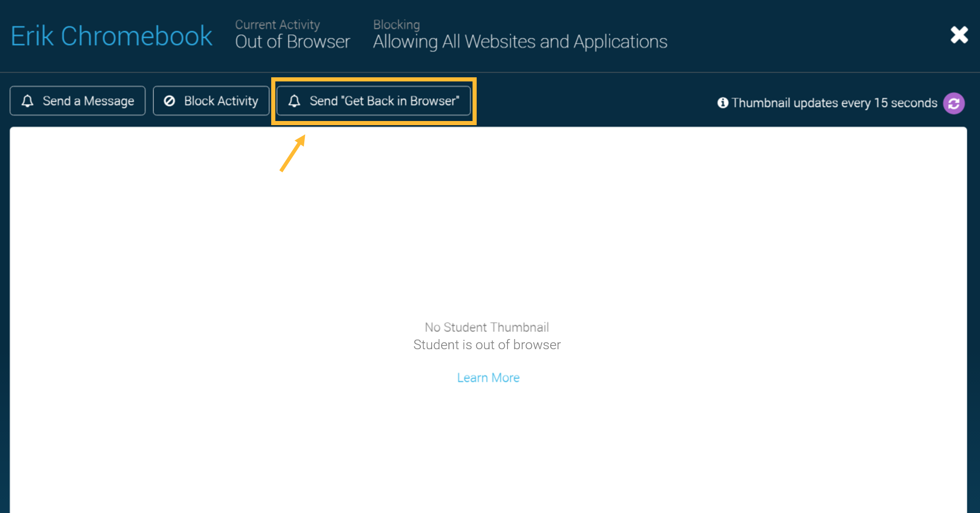Screen dimensions: 980x513
Task: Click the Blocking label
Action: (396, 24)
